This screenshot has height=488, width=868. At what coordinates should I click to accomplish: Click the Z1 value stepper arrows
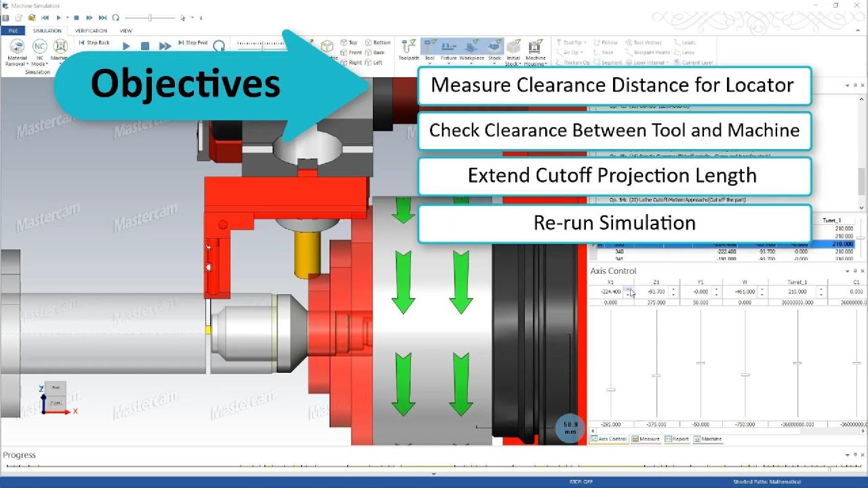(x=673, y=292)
